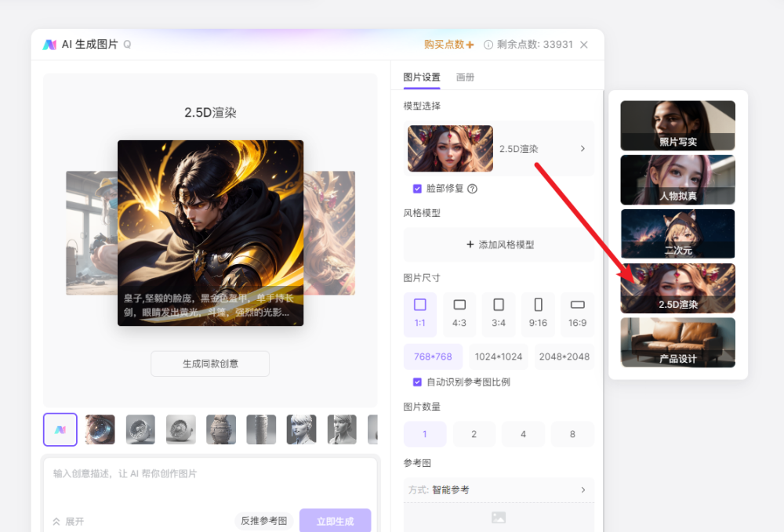Set image count to 2
The image size is (784, 532).
point(474,434)
